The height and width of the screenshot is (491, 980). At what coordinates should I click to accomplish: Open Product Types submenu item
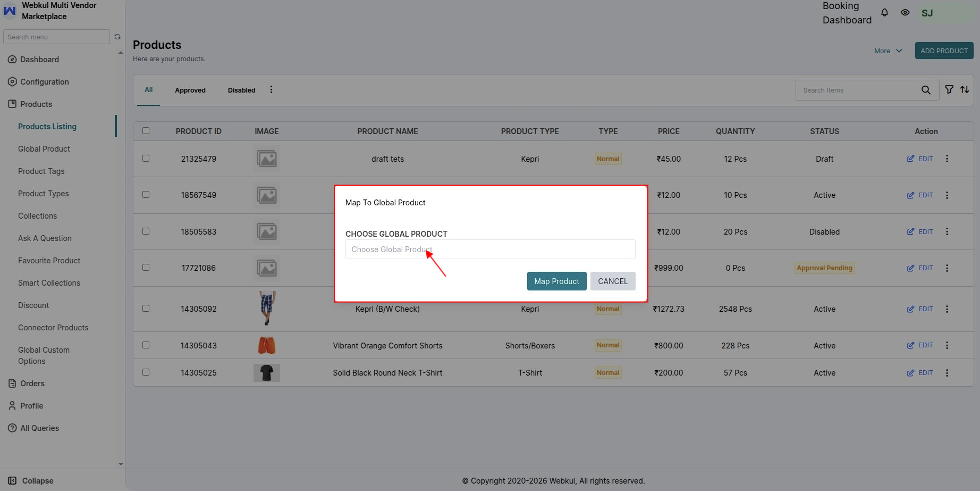(x=44, y=194)
